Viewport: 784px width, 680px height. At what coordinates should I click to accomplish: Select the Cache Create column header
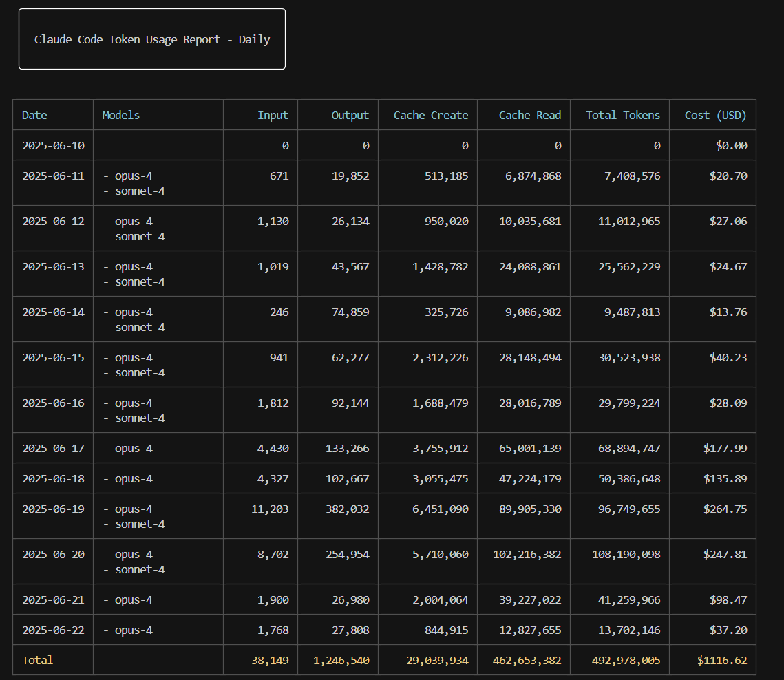pyautogui.click(x=430, y=115)
